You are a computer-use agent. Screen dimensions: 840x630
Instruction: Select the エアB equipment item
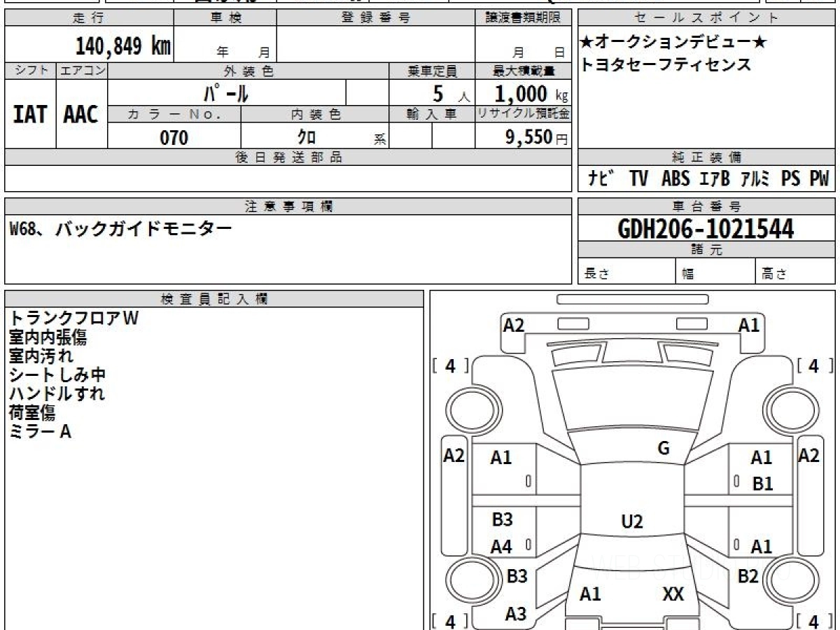click(x=715, y=178)
